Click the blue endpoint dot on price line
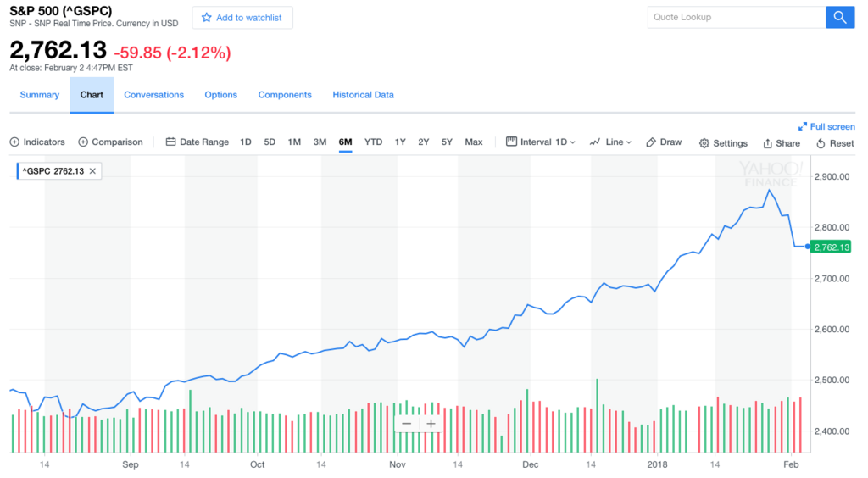 coord(808,246)
